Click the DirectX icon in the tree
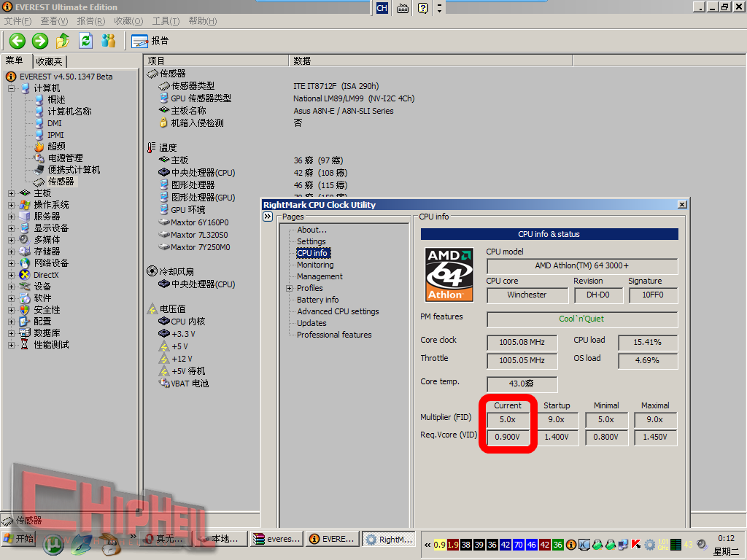 [x=25, y=275]
